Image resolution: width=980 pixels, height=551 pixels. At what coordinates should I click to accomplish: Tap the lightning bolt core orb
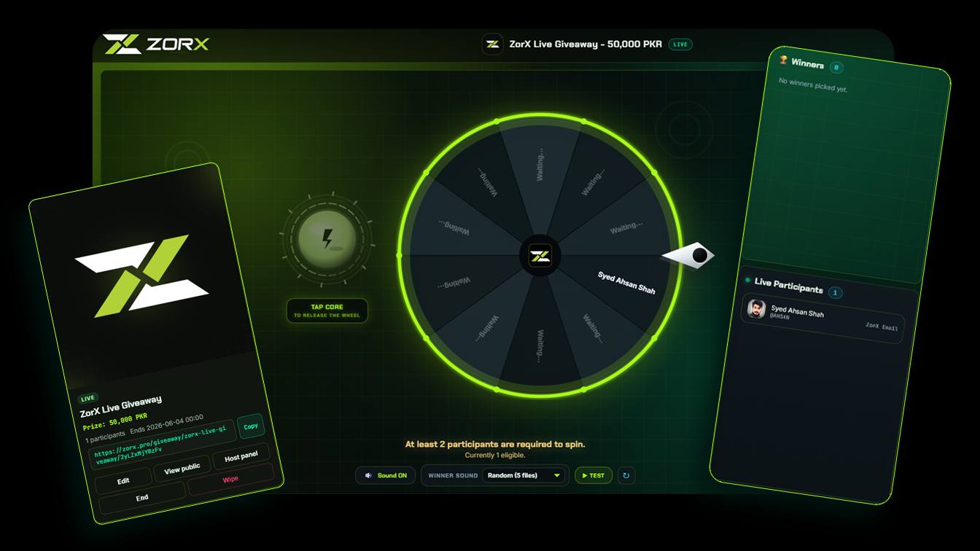327,238
